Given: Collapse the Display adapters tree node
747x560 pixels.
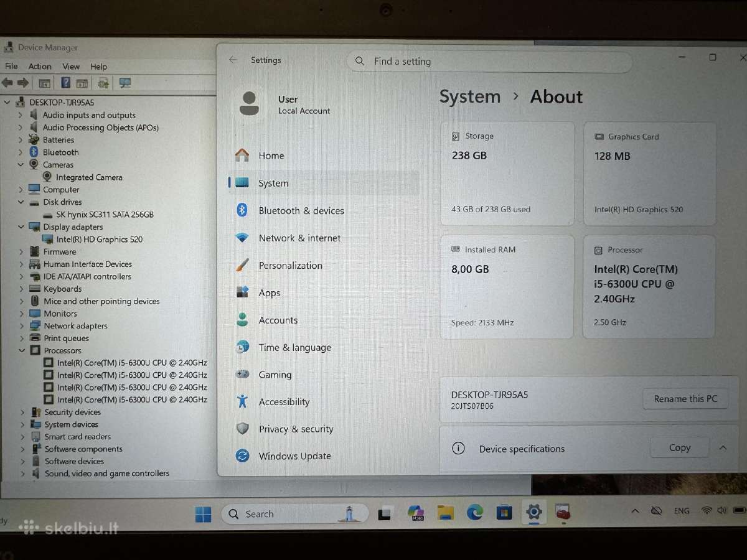Looking at the screenshot, I should [21, 227].
